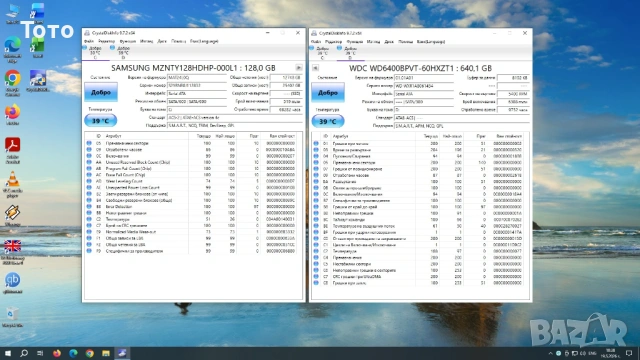Open Диск menu in Samsung window

click(x=162, y=41)
